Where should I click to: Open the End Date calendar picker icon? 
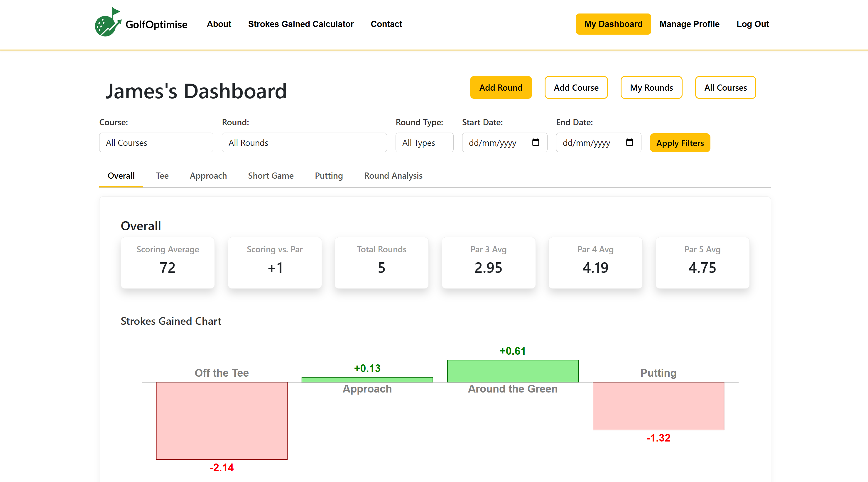click(629, 143)
